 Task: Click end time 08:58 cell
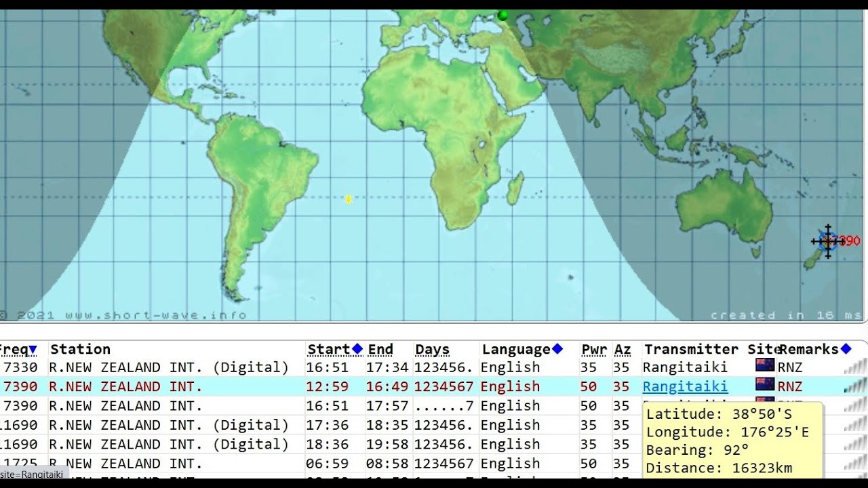coord(388,464)
